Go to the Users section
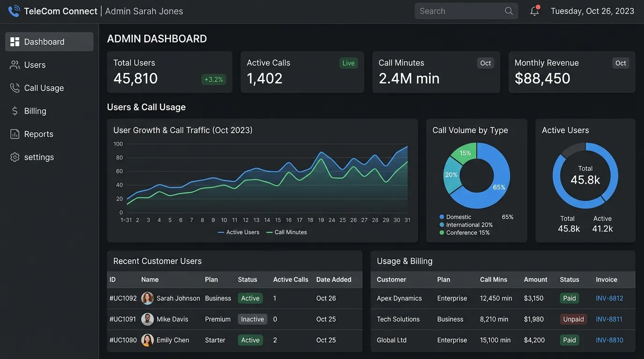 (49, 65)
